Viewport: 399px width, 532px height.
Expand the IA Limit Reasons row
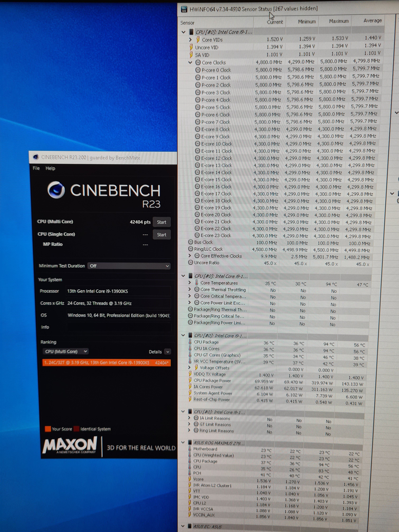(189, 418)
